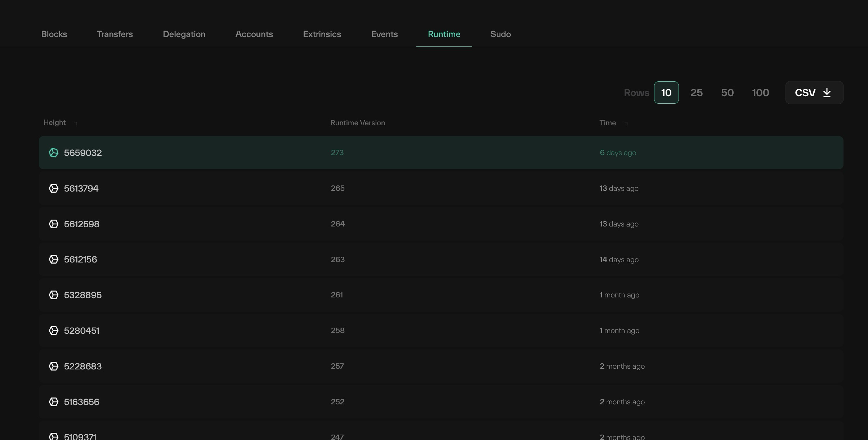Image resolution: width=868 pixels, height=440 pixels.
Task: Click block icon beside height 5613794
Action: pos(54,188)
